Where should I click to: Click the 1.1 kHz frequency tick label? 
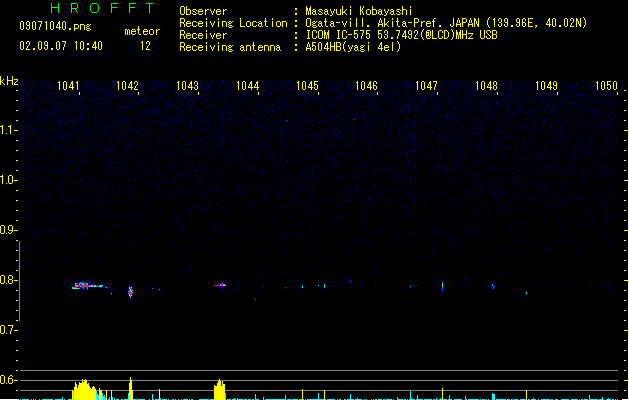tap(8, 130)
